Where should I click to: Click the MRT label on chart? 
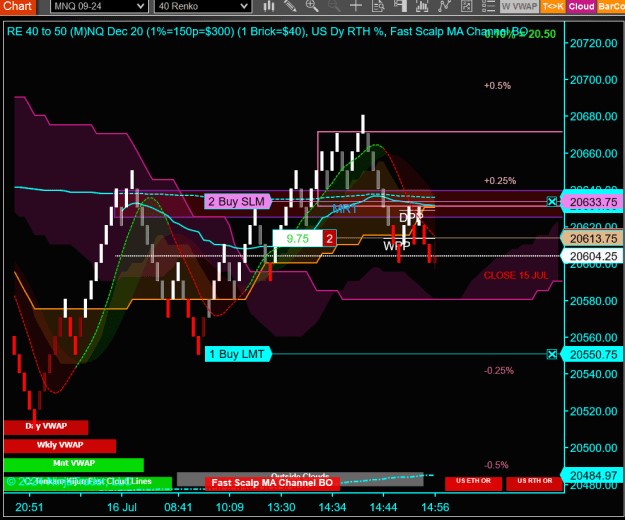coord(344,209)
